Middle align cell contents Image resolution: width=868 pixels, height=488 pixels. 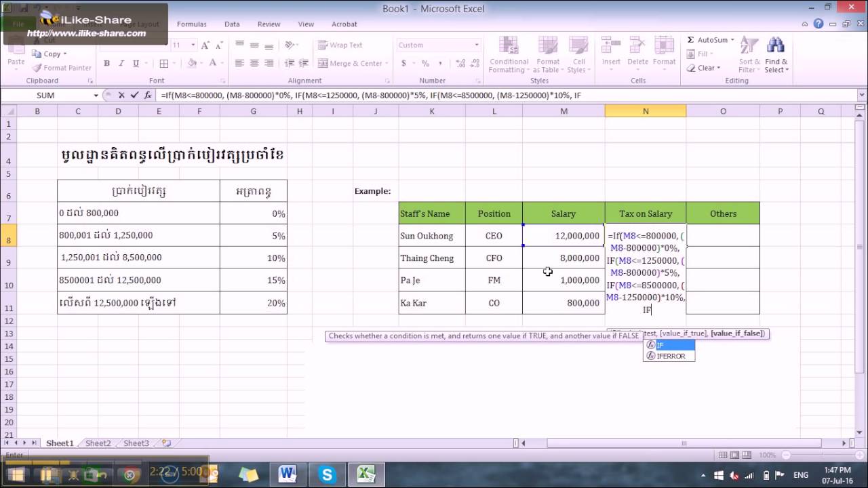pyautogui.click(x=254, y=45)
